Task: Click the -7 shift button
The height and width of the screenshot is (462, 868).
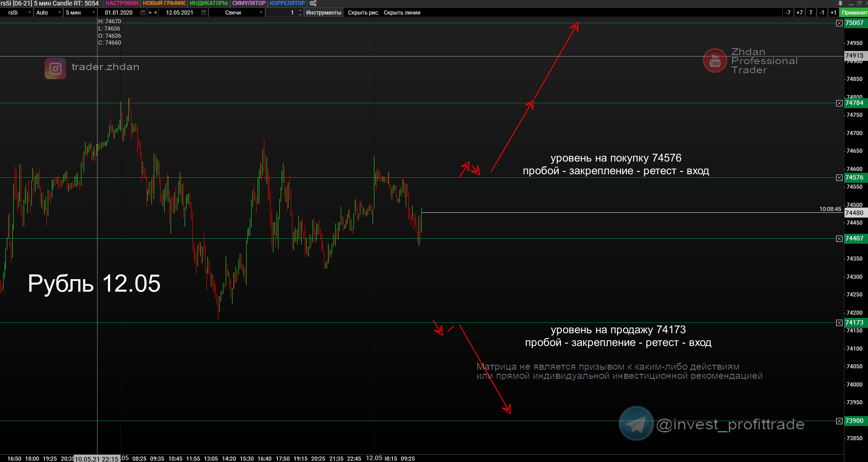Action: [x=788, y=13]
